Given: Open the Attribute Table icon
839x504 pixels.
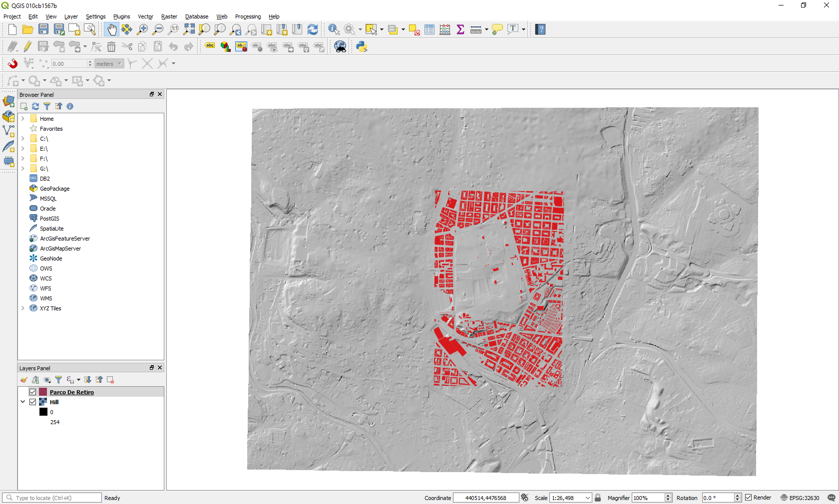Looking at the screenshot, I should [429, 29].
